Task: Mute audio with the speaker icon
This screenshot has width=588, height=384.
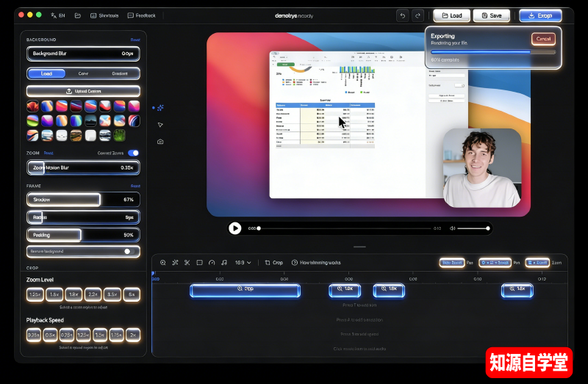Action: [453, 228]
